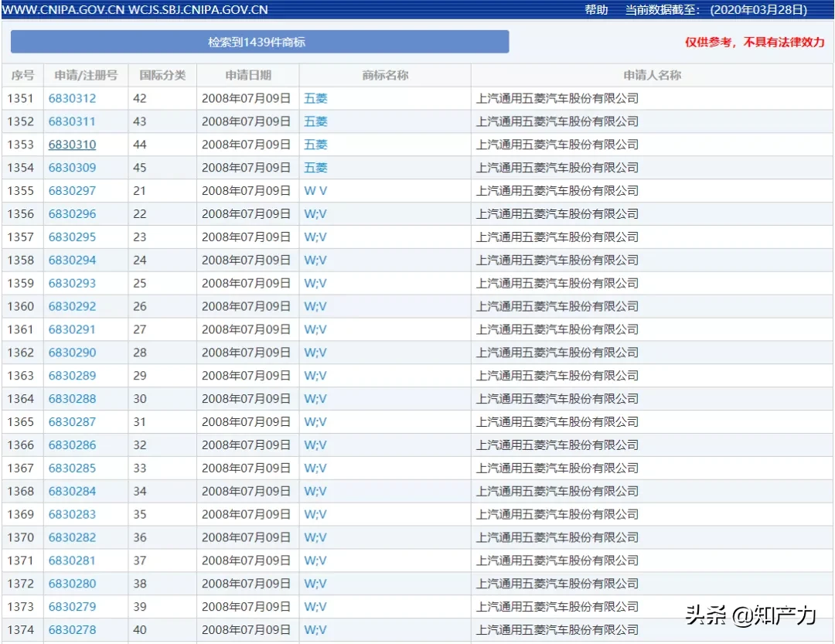Open the 帮助 help link

click(x=596, y=9)
